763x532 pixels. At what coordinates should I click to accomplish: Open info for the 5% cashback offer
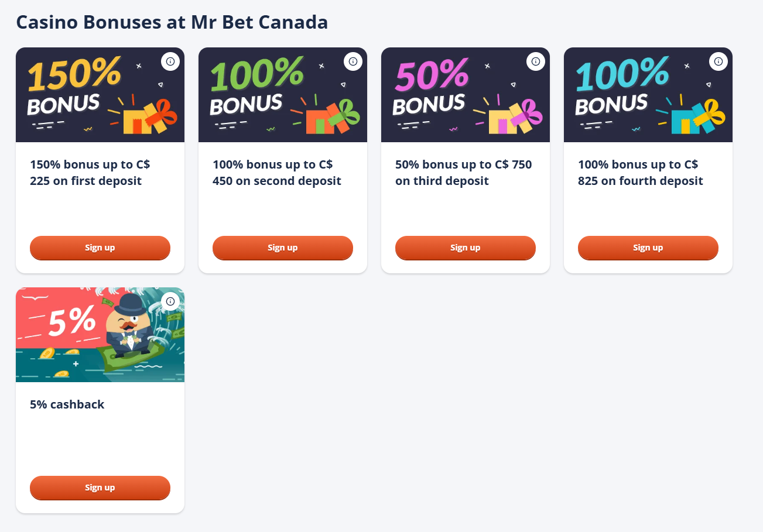pyautogui.click(x=170, y=301)
